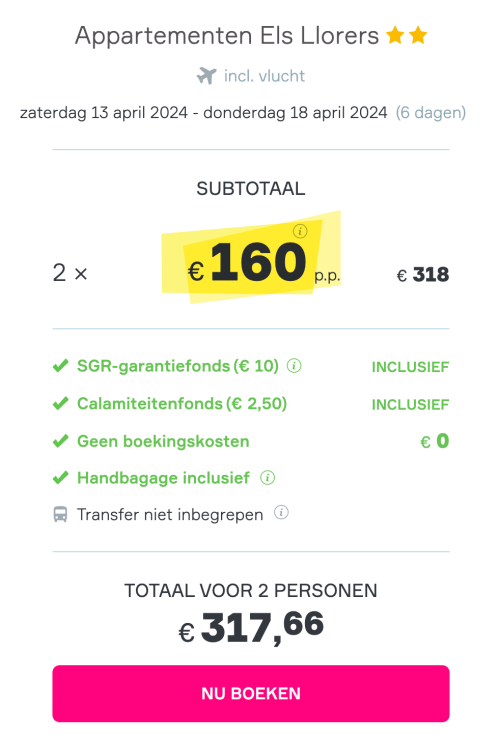Screen dimensions: 500x738
Task: Click the SGR-garantiefonds (€ 10) text
Action: [x=178, y=366]
